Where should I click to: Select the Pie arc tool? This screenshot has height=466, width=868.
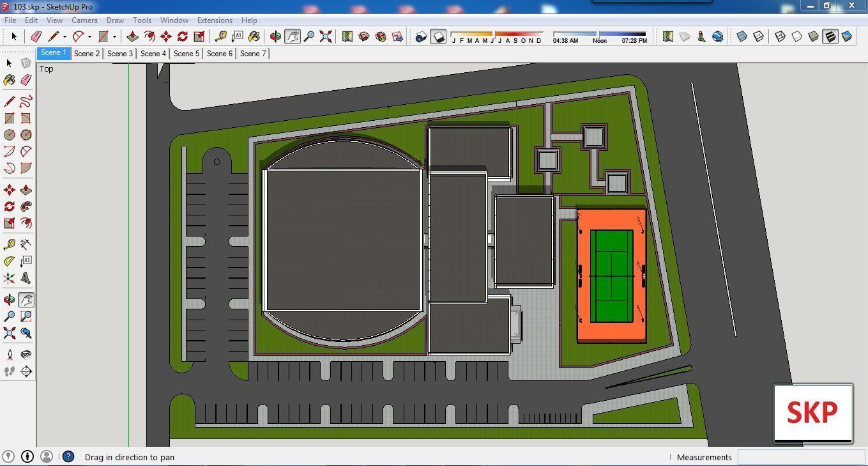[x=26, y=168]
